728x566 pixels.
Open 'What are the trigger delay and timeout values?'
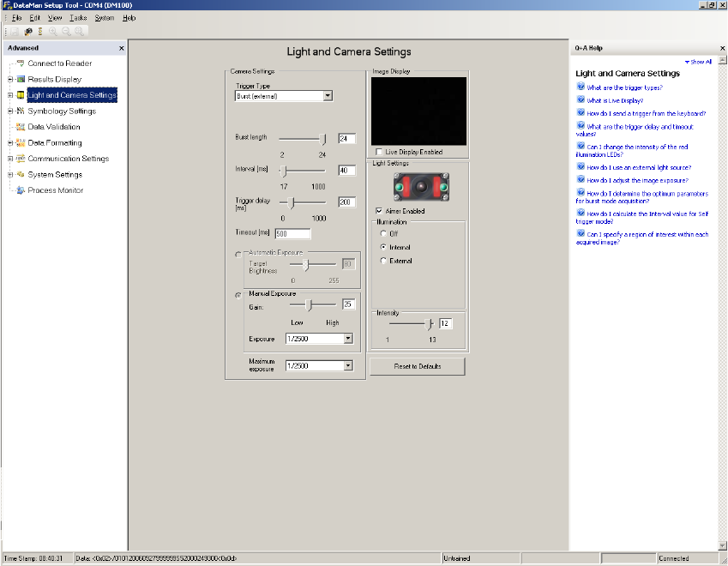point(635,130)
